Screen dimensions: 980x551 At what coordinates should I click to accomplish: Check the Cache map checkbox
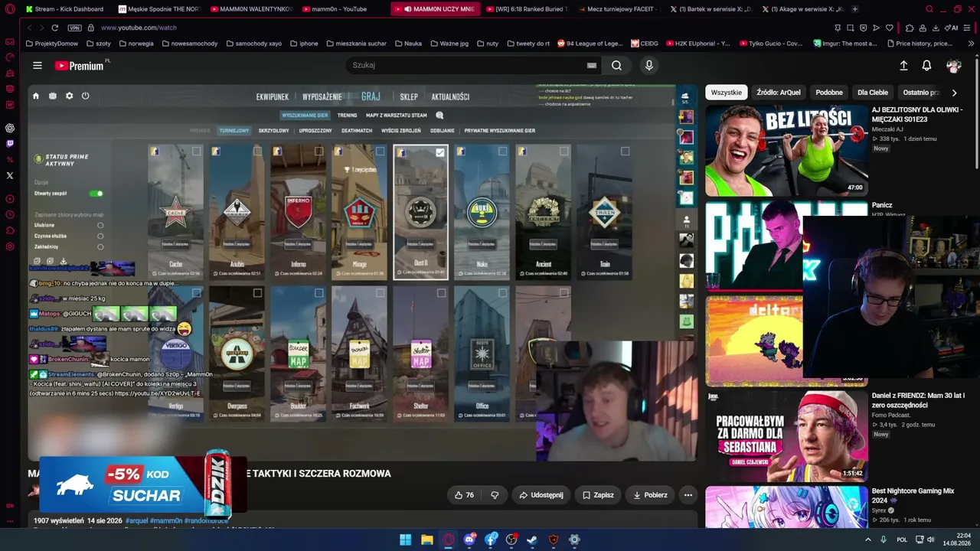pos(197,152)
